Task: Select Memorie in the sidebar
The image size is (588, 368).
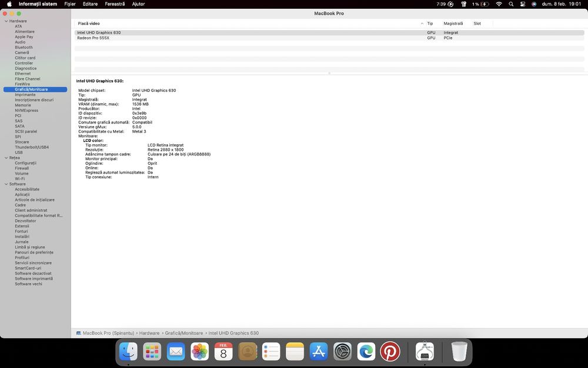Action: 23,105
